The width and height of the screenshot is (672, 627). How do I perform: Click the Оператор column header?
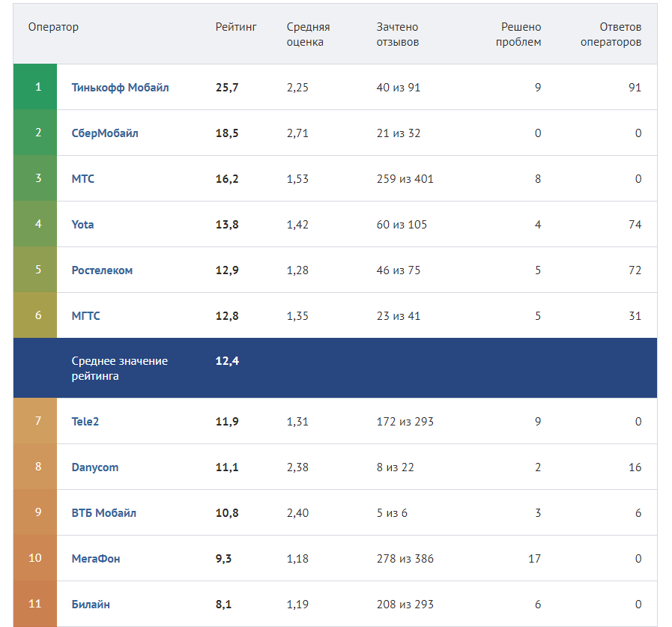(53, 27)
